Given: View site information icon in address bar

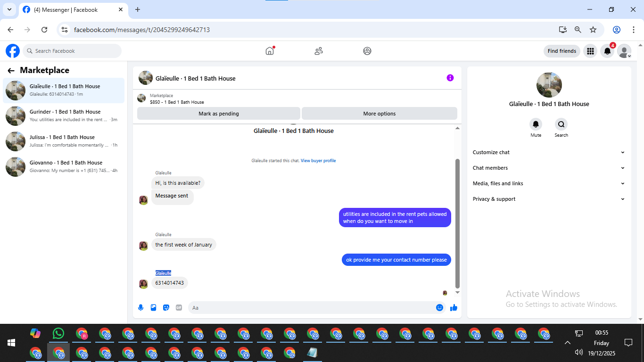Looking at the screenshot, I should [65, 30].
